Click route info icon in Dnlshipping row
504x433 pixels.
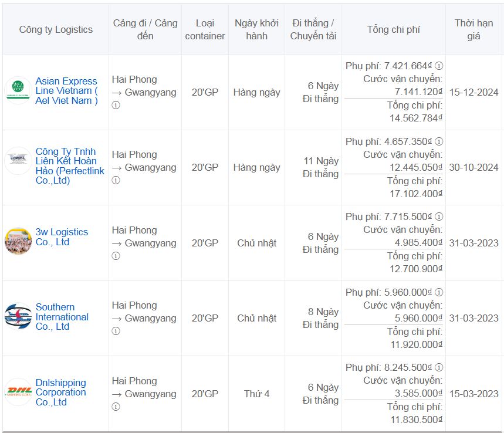coord(116,407)
